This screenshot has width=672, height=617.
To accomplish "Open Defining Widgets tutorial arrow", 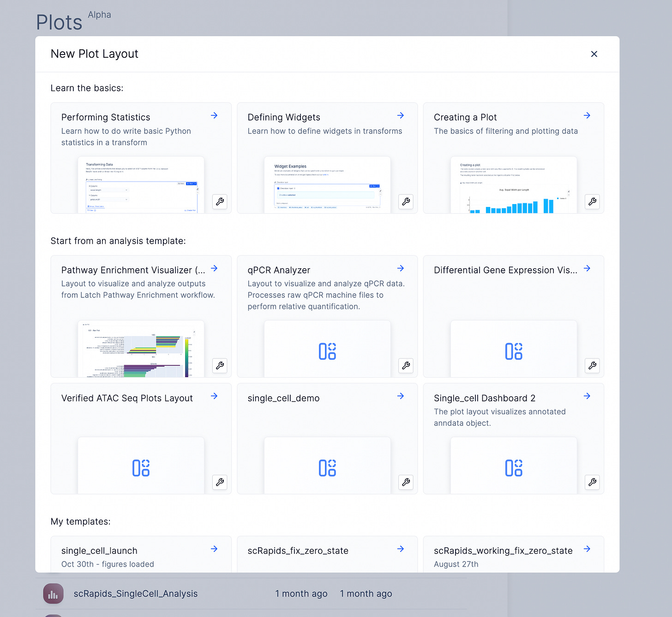I will pyautogui.click(x=401, y=115).
